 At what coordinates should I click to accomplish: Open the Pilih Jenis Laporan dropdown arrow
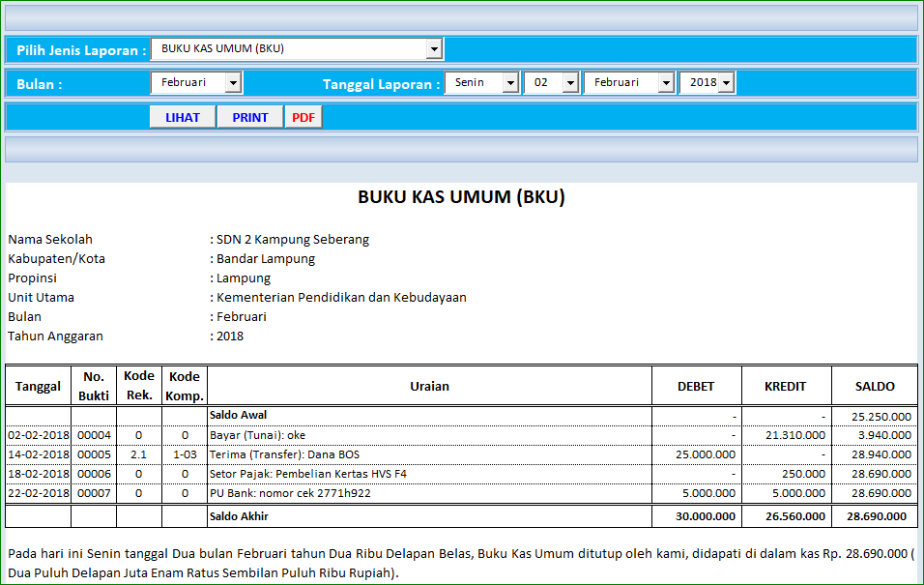click(x=434, y=49)
